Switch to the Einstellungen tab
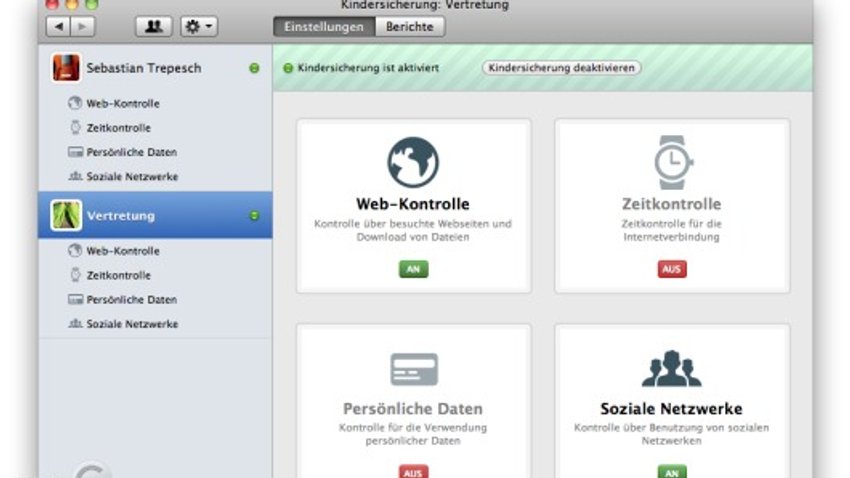Screen dimensions: 850x478 [x=324, y=27]
